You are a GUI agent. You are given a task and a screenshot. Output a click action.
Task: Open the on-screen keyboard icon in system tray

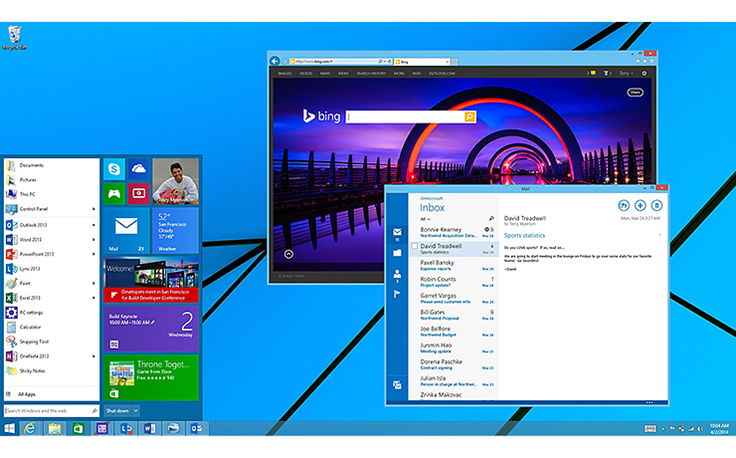click(650, 428)
